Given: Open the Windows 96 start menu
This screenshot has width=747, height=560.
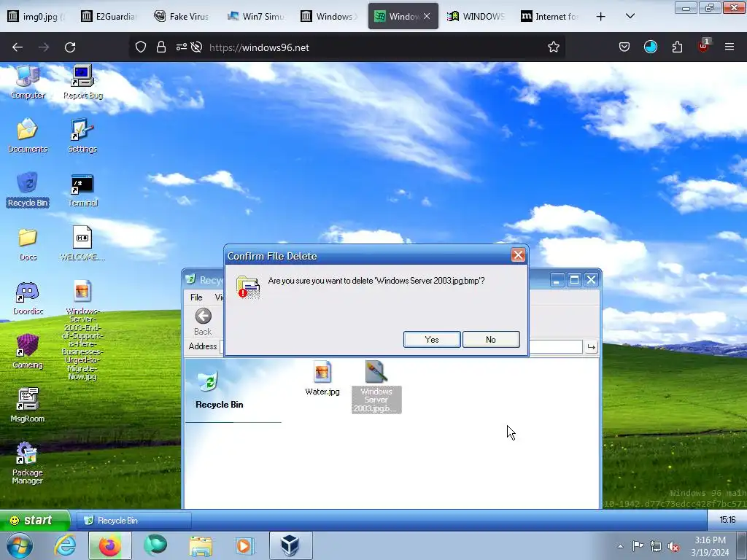Looking at the screenshot, I should coord(35,520).
